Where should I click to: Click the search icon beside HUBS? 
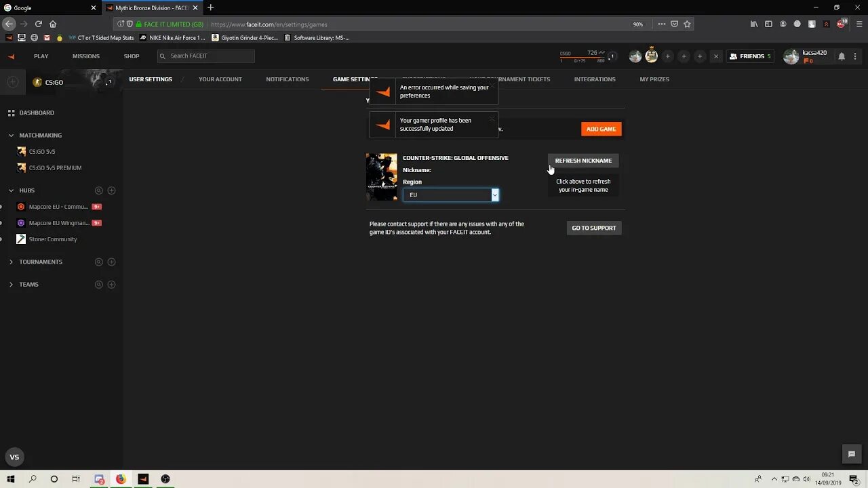pos(99,190)
